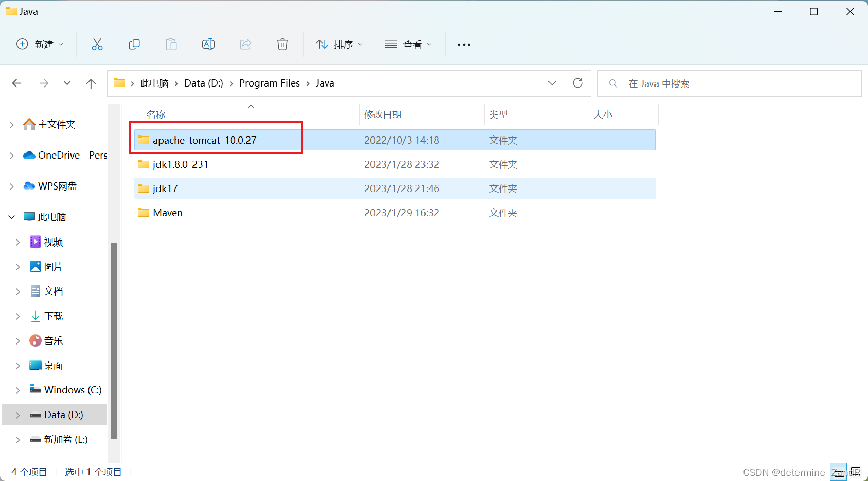Open the 查看 (View) dropdown

pos(409,44)
